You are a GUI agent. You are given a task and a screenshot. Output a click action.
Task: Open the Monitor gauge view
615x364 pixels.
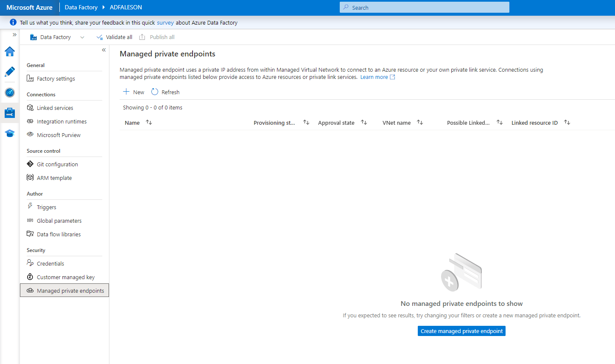(9, 92)
